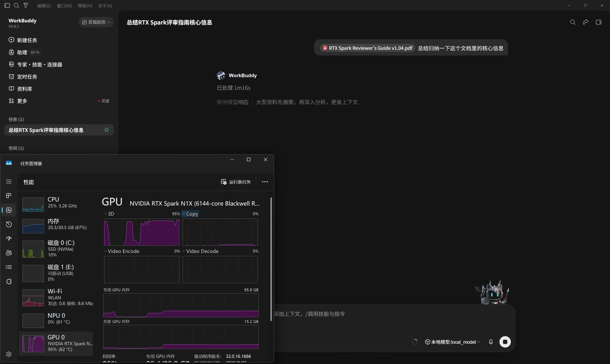Expand the 发现应用 dropdown
The width and height of the screenshot is (610, 364).
(96, 22)
